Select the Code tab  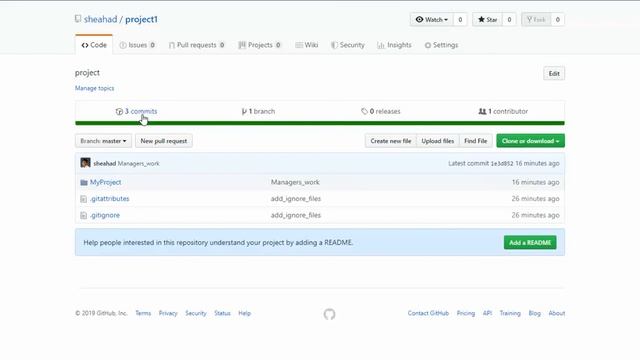[x=94, y=45]
